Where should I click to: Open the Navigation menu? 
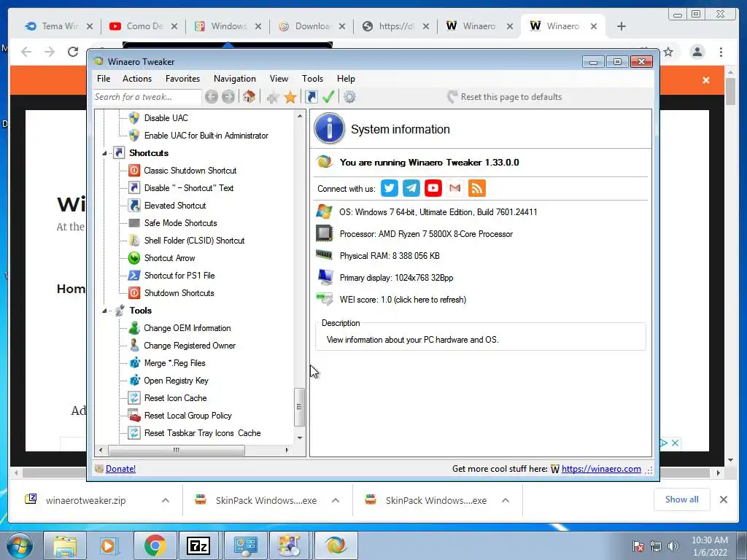pyautogui.click(x=235, y=79)
